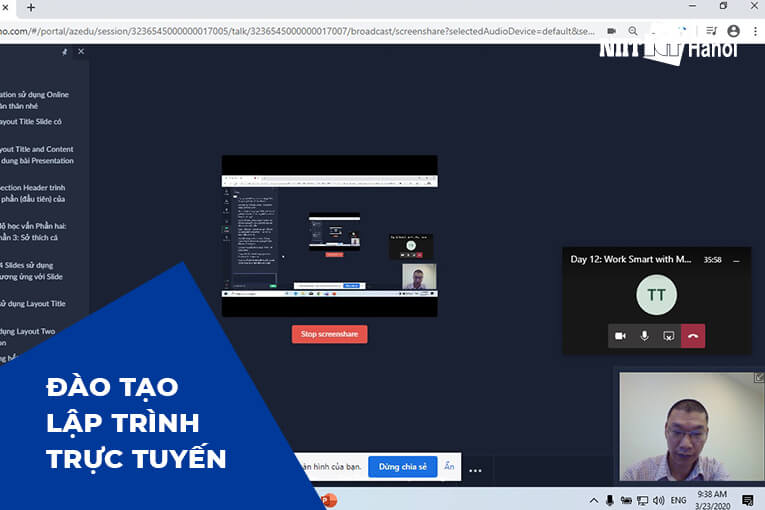Click the zoom magnifier icon in address bar
765x510 pixels.
(x=634, y=31)
